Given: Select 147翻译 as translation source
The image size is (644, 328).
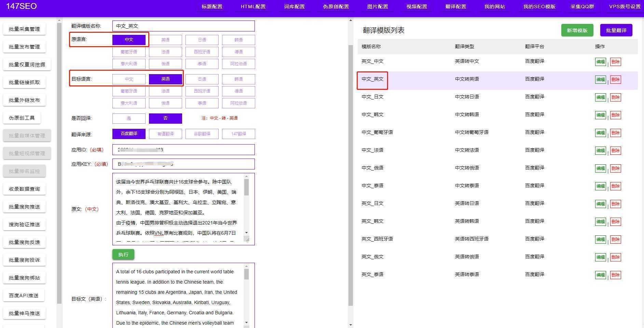Looking at the screenshot, I should coord(238,134).
